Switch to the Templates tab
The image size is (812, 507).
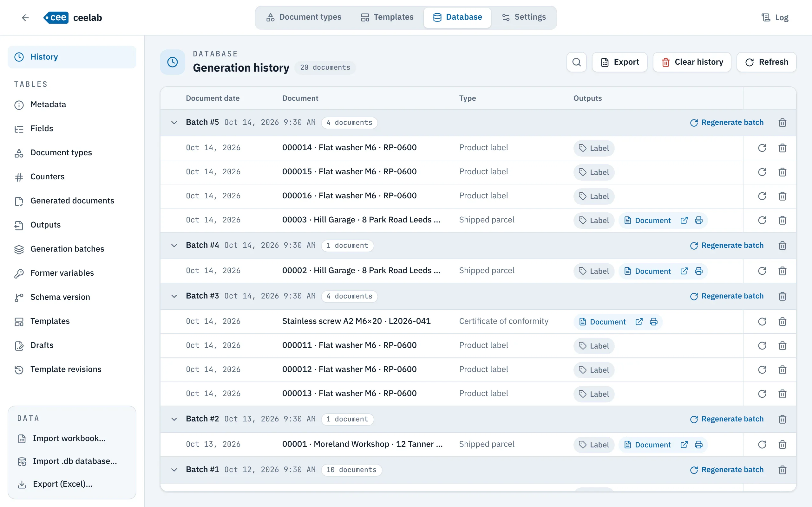(x=387, y=17)
